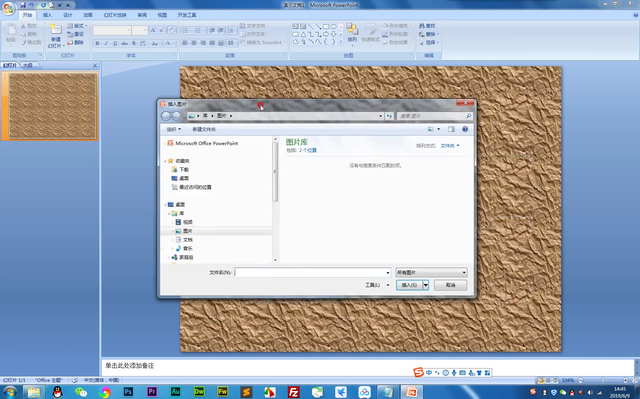Toggle the preview pane in the dialog
Viewport: 640px width, 399px height.
coord(451,129)
